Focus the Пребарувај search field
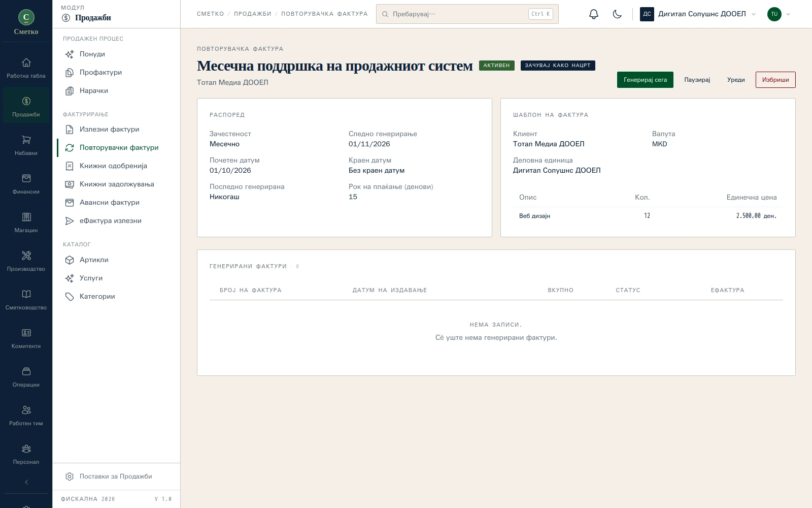 click(467, 14)
